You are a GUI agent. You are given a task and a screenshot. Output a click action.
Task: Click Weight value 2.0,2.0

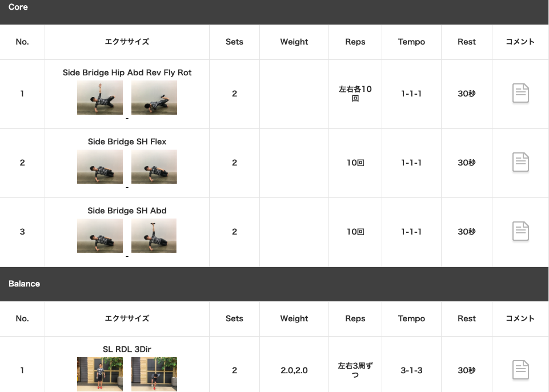[294, 370]
